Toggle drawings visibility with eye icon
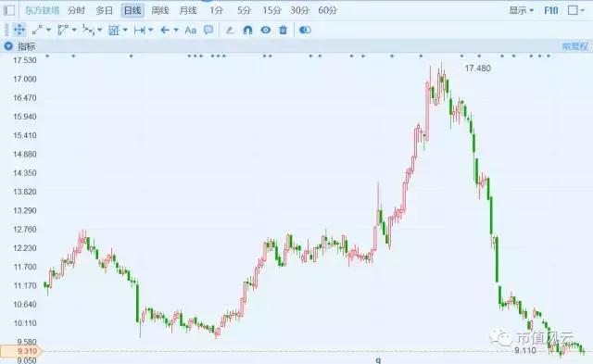The height and width of the screenshot is (364, 593). (x=266, y=30)
